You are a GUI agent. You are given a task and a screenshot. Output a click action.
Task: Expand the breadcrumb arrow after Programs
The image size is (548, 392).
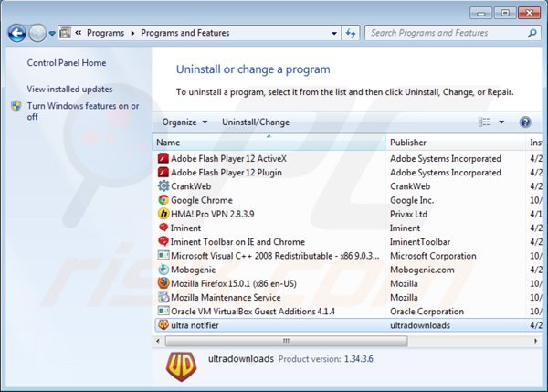132,33
